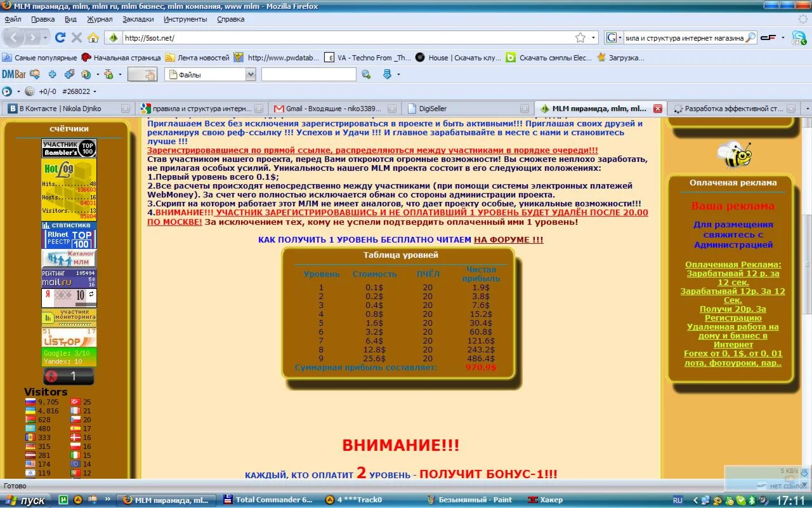The height and width of the screenshot is (508, 812).
Task: Close the DigiSeller tab
Action: pyautogui.click(x=523, y=109)
